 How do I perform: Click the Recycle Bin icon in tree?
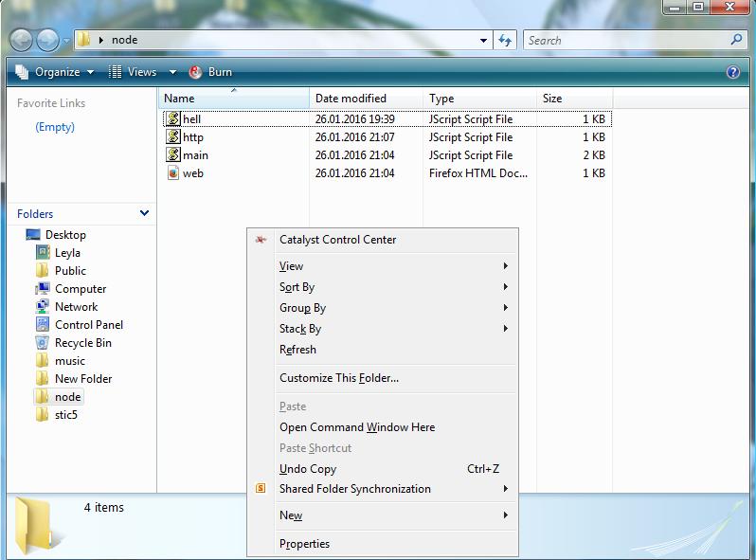click(x=43, y=342)
